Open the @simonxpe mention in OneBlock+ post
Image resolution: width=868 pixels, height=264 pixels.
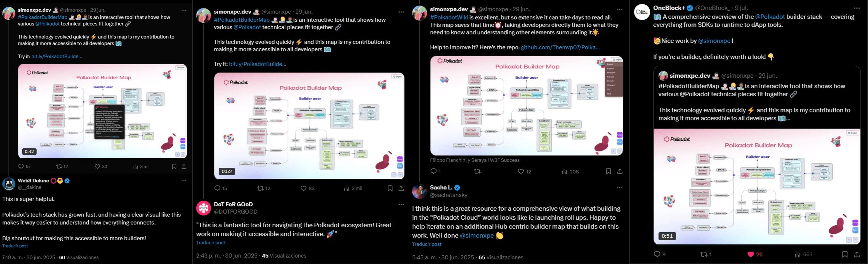point(714,41)
